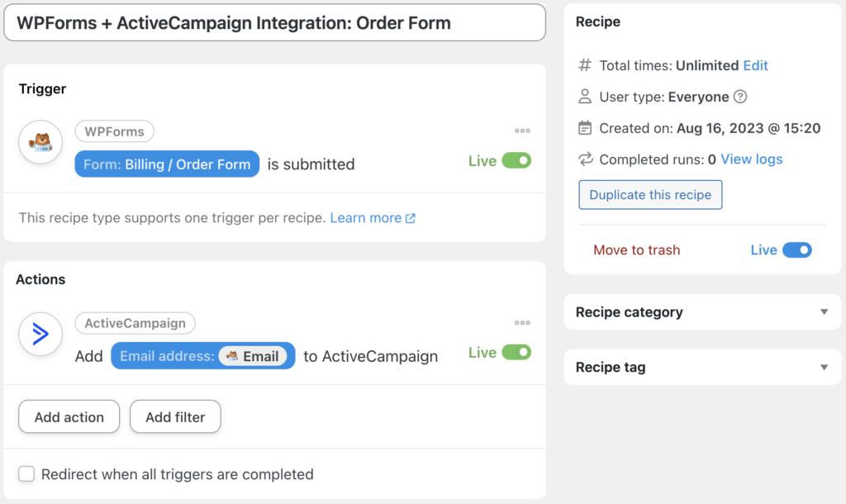Click the 'Unlimited' total times value

pos(707,65)
